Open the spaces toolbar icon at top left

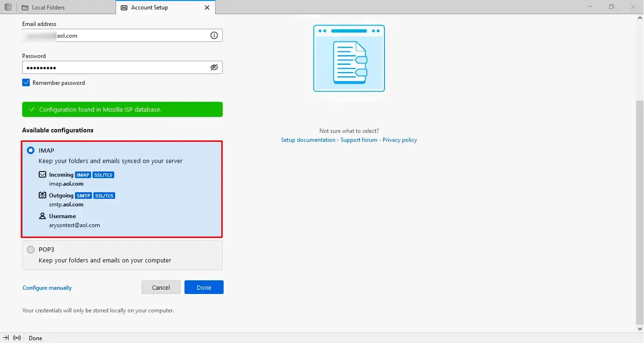[8, 8]
